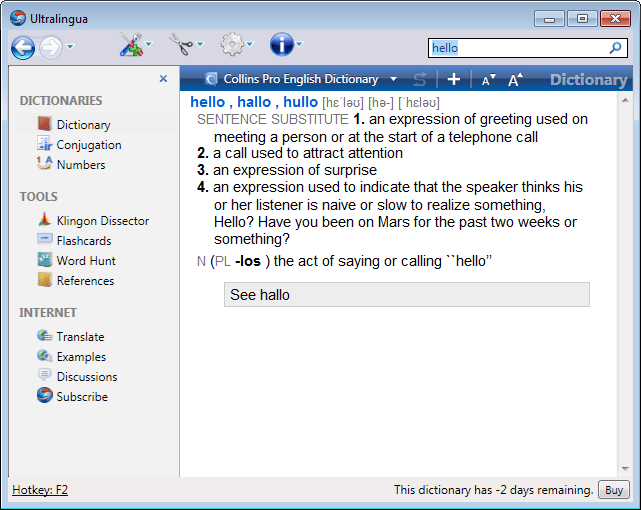Click the swap languages icon
The image size is (641, 510).
click(x=420, y=79)
